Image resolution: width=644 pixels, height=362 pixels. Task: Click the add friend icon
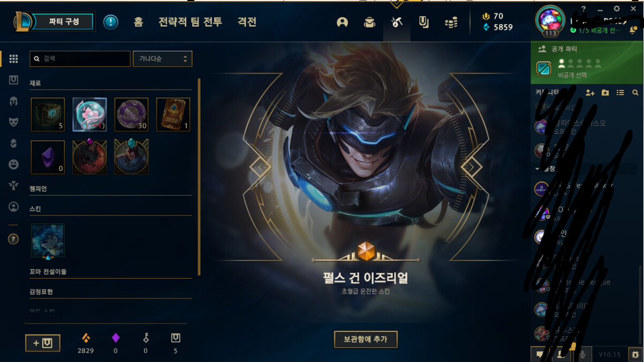590,93
